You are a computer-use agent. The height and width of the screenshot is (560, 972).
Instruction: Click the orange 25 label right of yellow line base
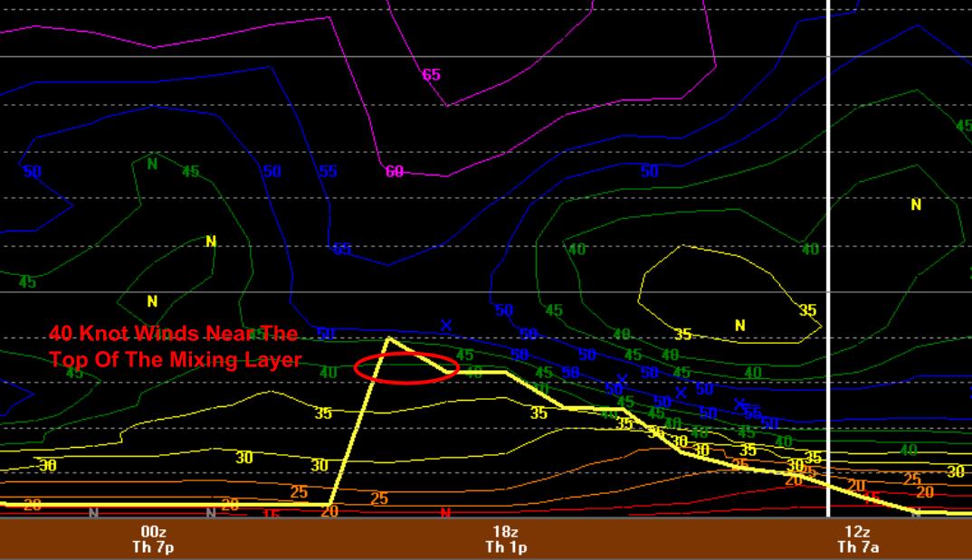click(378, 498)
